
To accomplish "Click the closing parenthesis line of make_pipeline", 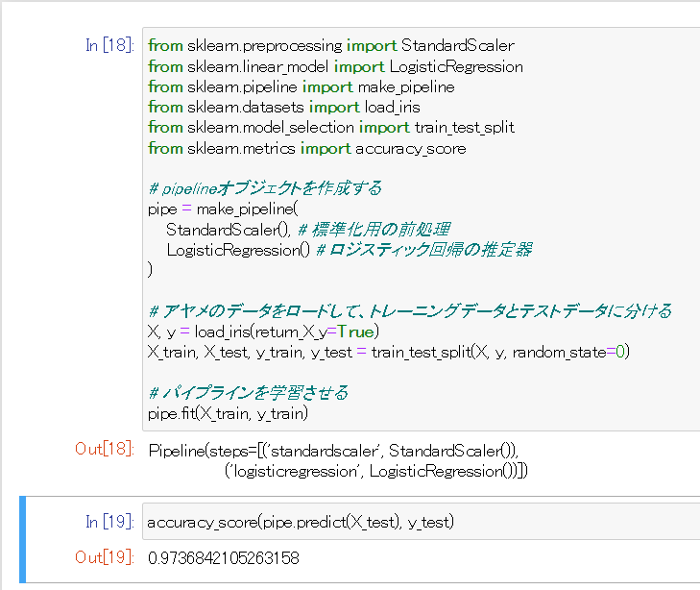I will 151,270.
